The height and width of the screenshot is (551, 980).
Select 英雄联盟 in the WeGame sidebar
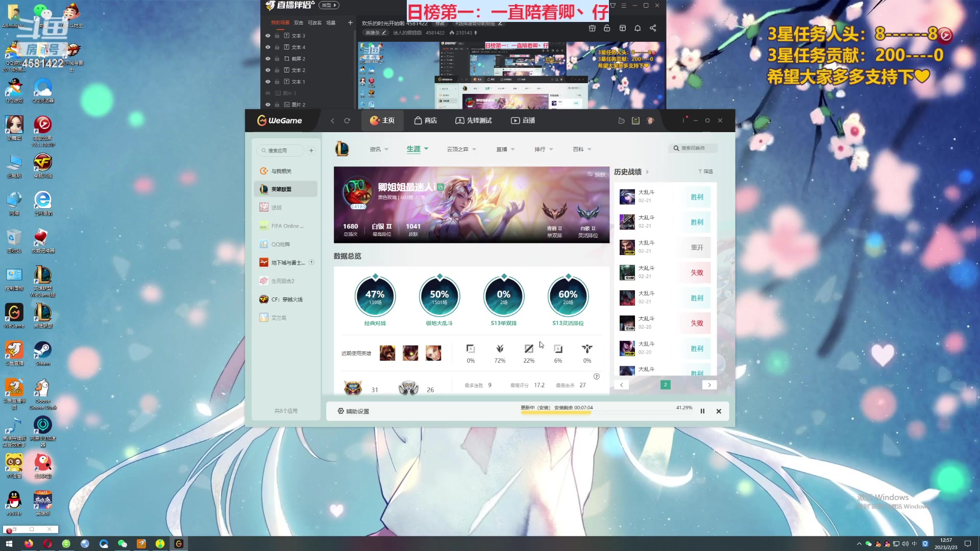click(285, 189)
